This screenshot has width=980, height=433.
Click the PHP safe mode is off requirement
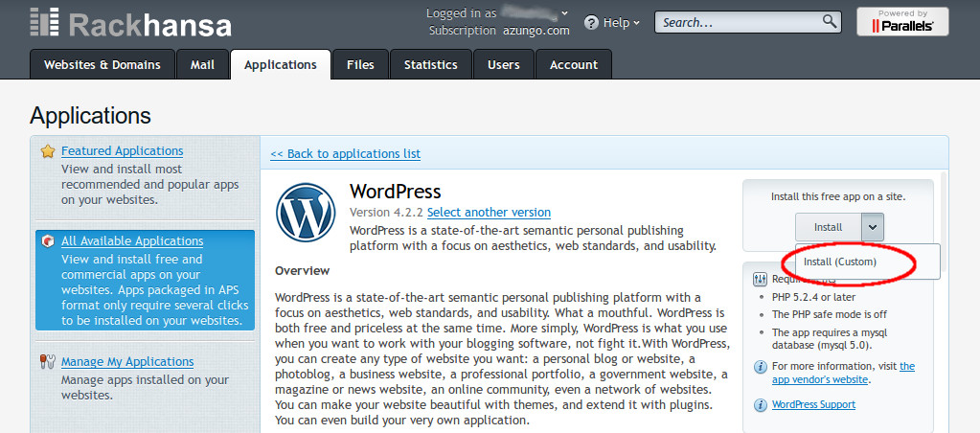pos(830,314)
